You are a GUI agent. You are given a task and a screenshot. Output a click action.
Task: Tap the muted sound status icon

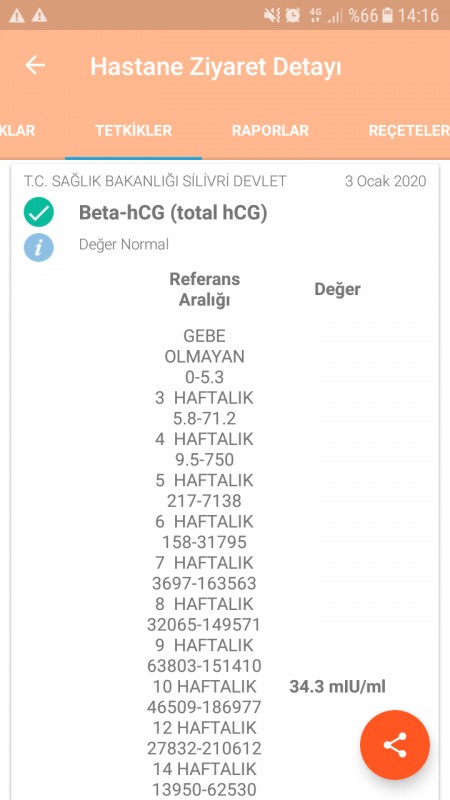271,16
